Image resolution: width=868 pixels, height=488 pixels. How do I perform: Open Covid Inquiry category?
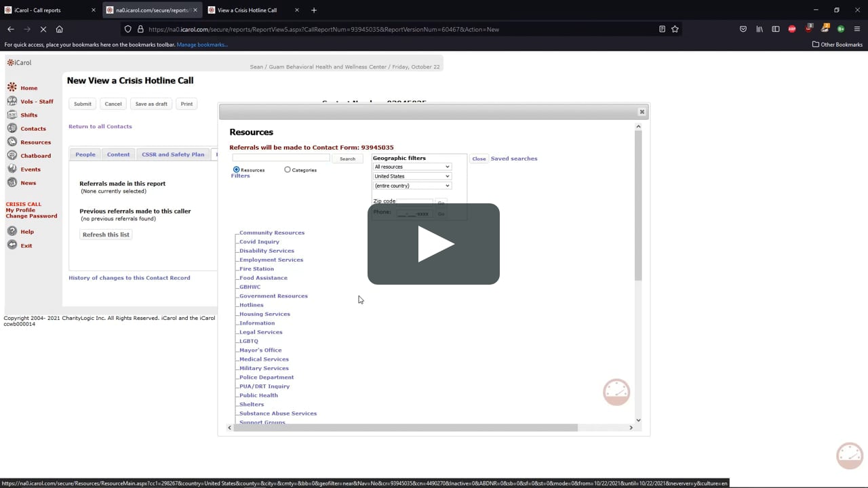(x=259, y=242)
